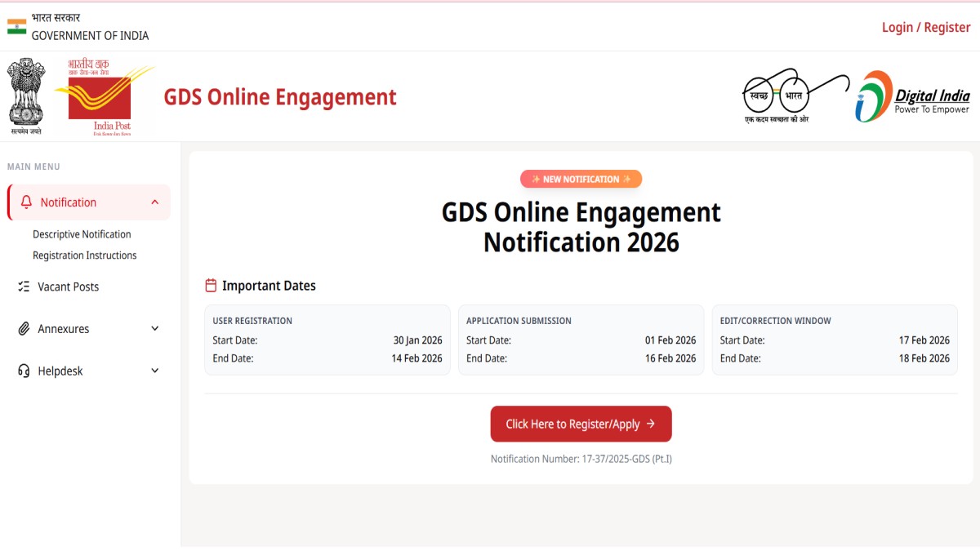Image resolution: width=980 pixels, height=551 pixels.
Task: Expand the Helpdesk dropdown arrow
Action: (x=155, y=371)
